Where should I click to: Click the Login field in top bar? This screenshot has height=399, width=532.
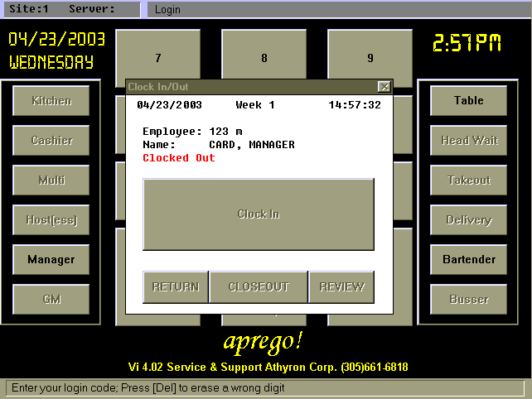coord(339,9)
